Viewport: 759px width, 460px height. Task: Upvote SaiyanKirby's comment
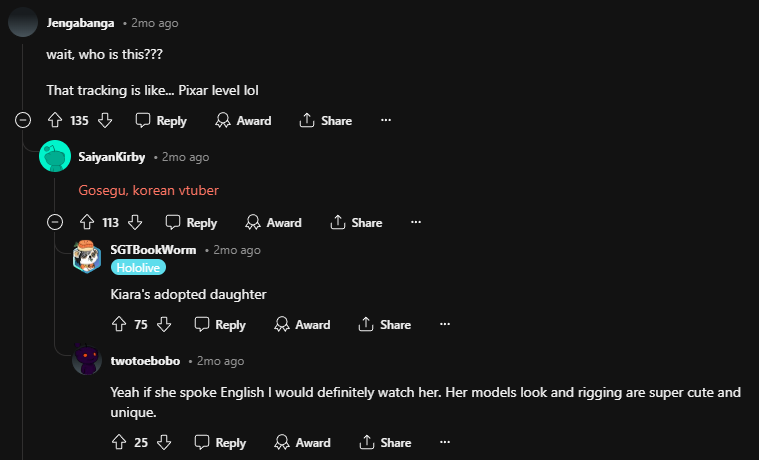point(86,223)
